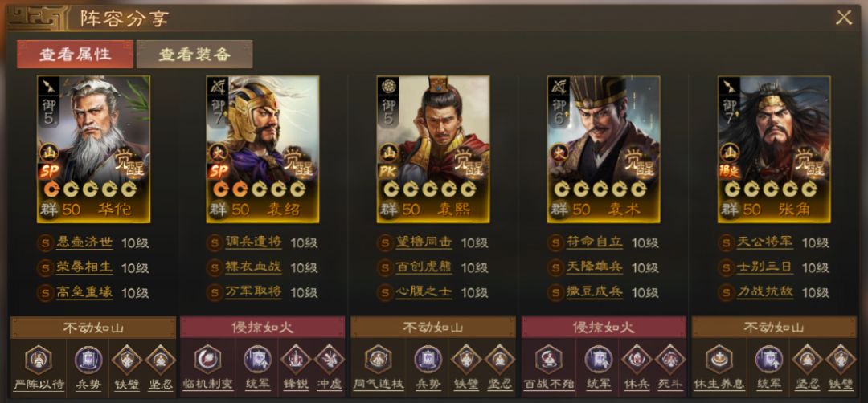Click the 休生养息 icon under 张角

click(719, 360)
